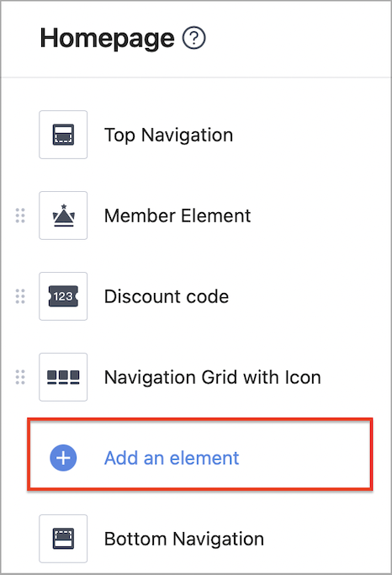Open the Member Element item label
This screenshot has height=575, width=392.
pyautogui.click(x=177, y=216)
